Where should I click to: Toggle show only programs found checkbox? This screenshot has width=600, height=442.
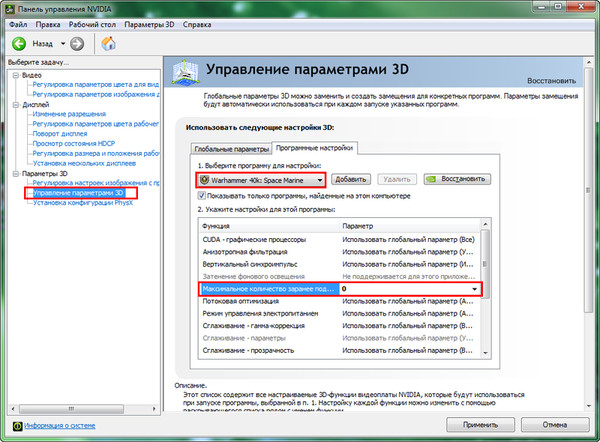click(x=201, y=196)
